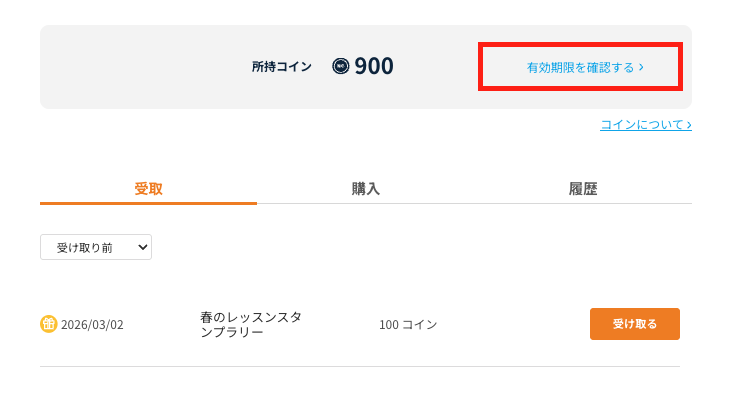This screenshot has height=403, width=747.
Task: Follow the コインについて link
Action: point(641,125)
